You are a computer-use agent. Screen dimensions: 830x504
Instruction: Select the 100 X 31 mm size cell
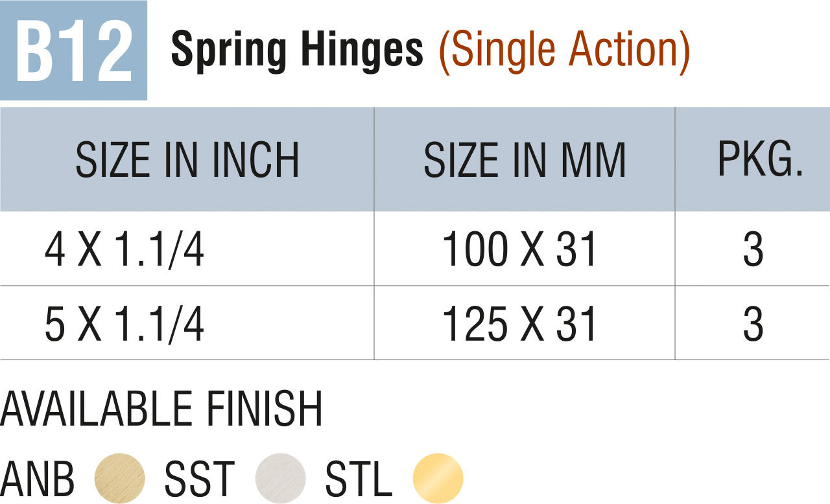pos(519,250)
